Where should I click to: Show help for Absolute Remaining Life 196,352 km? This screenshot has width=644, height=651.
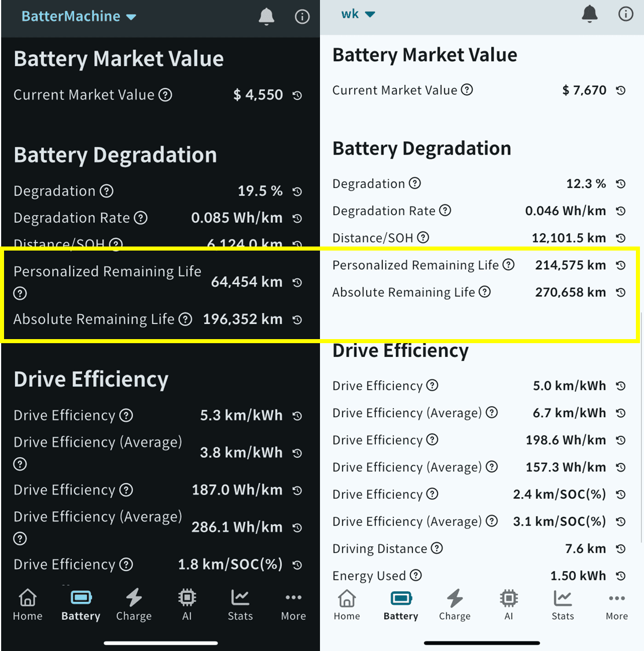185,319
